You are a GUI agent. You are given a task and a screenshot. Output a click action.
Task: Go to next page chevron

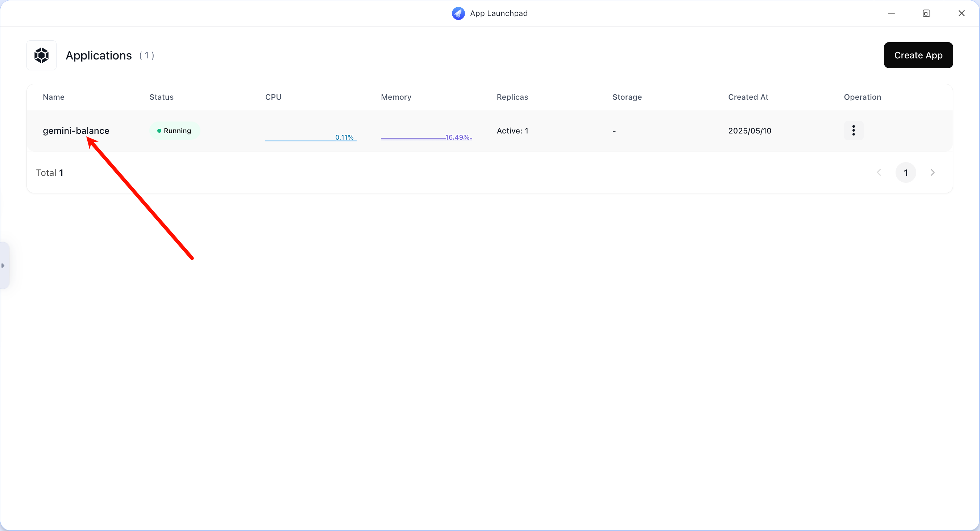tap(932, 172)
